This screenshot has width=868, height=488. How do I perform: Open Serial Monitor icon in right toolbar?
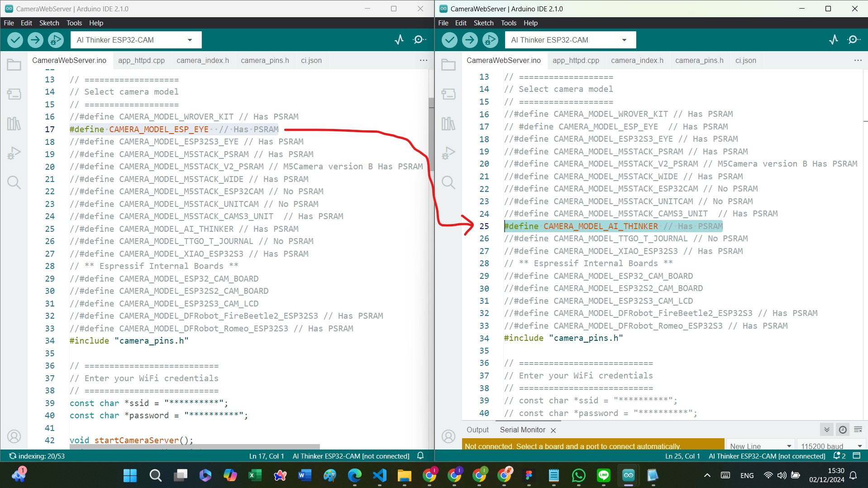[854, 40]
